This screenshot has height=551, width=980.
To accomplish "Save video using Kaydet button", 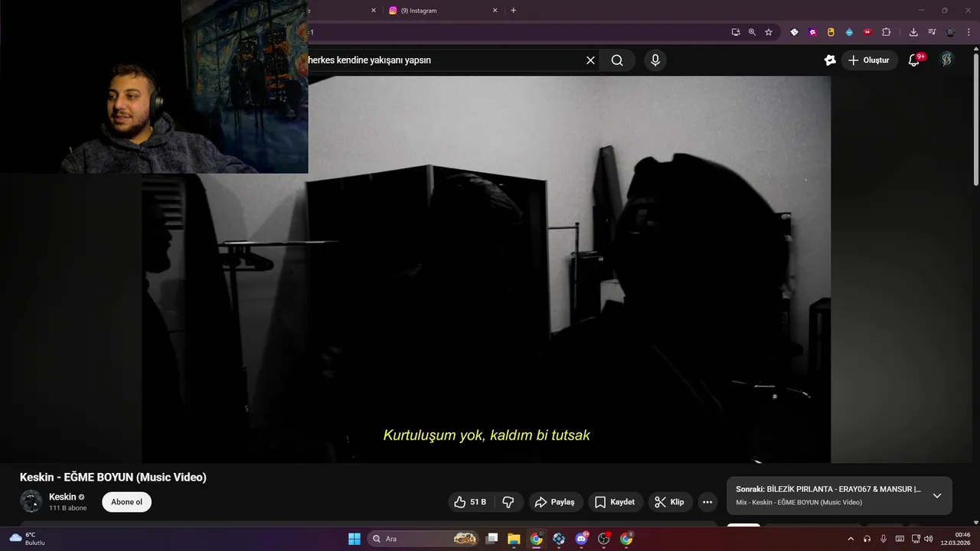I will point(615,502).
